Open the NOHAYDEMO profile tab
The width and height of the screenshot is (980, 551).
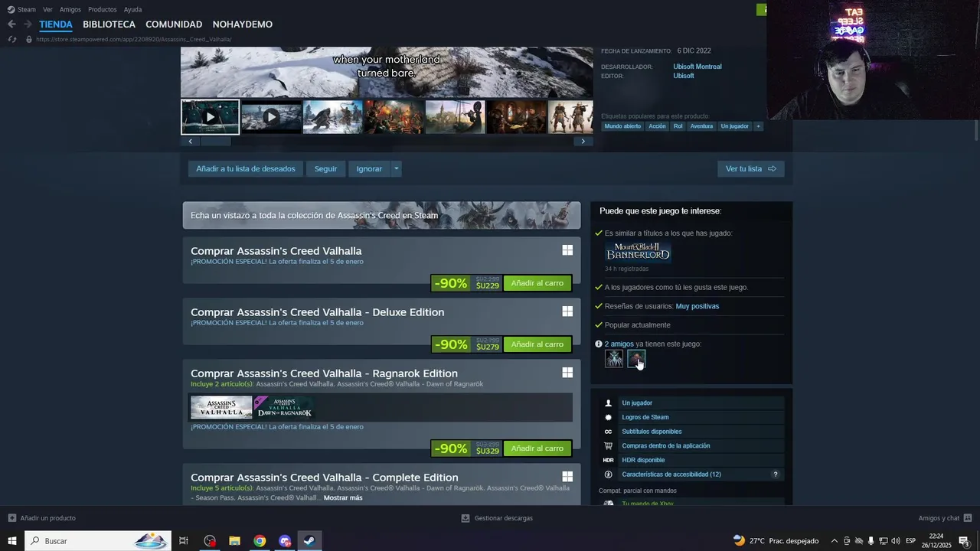pyautogui.click(x=243, y=24)
